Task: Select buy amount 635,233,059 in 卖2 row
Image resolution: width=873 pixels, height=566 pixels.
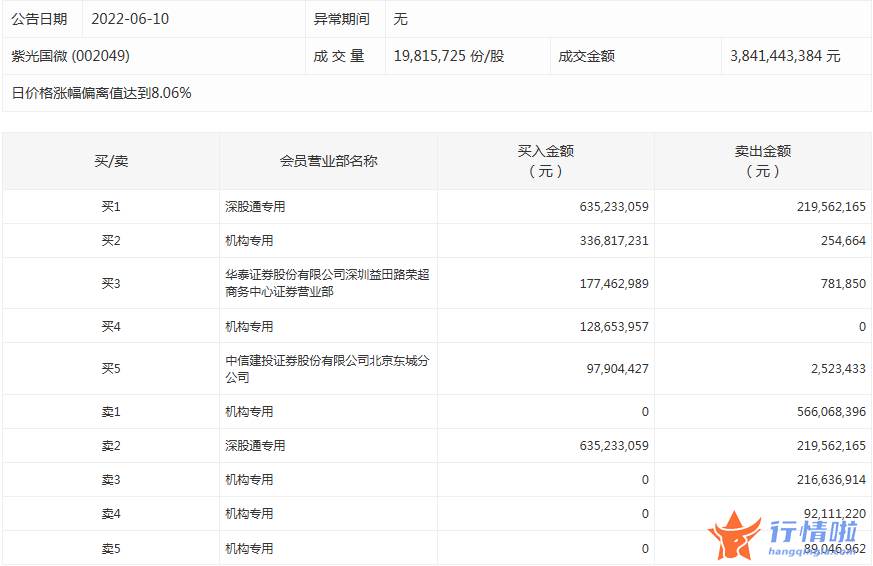Action: pyautogui.click(x=614, y=445)
